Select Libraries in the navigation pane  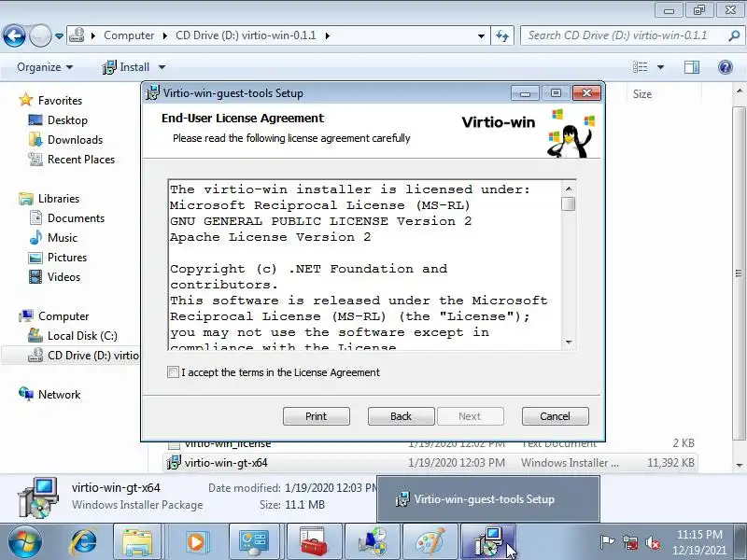[59, 198]
